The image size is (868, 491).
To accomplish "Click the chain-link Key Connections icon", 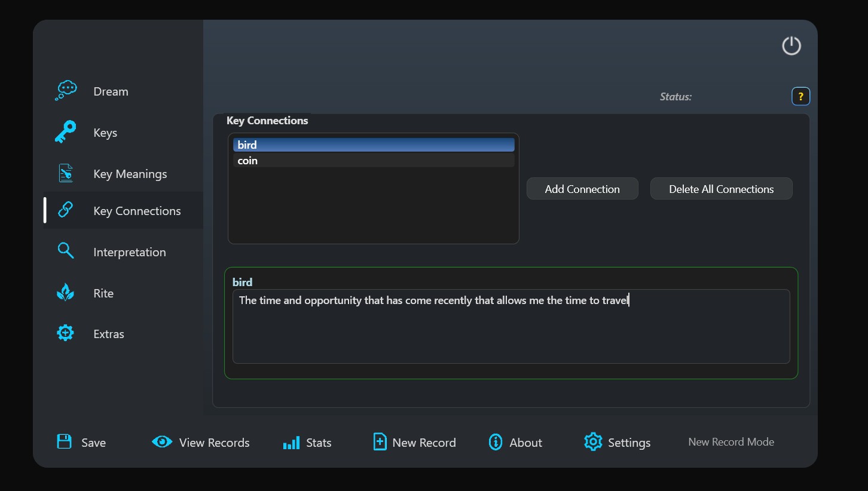I will click(65, 210).
